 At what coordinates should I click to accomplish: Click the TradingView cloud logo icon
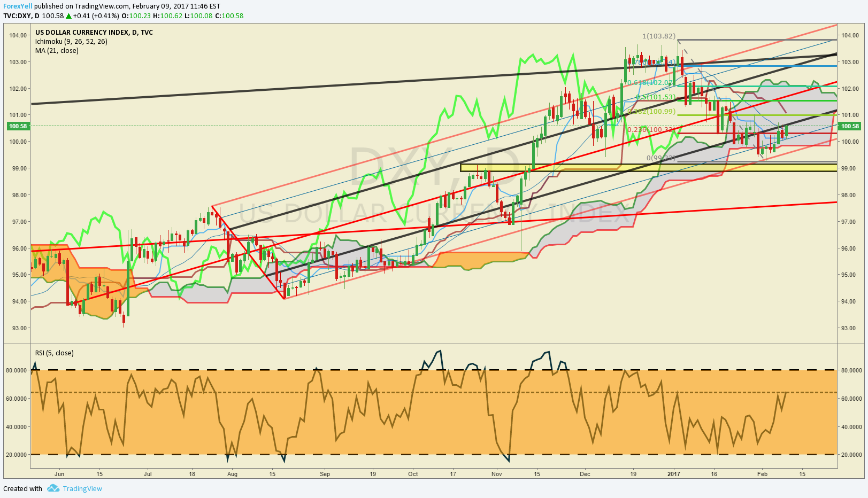(53, 488)
